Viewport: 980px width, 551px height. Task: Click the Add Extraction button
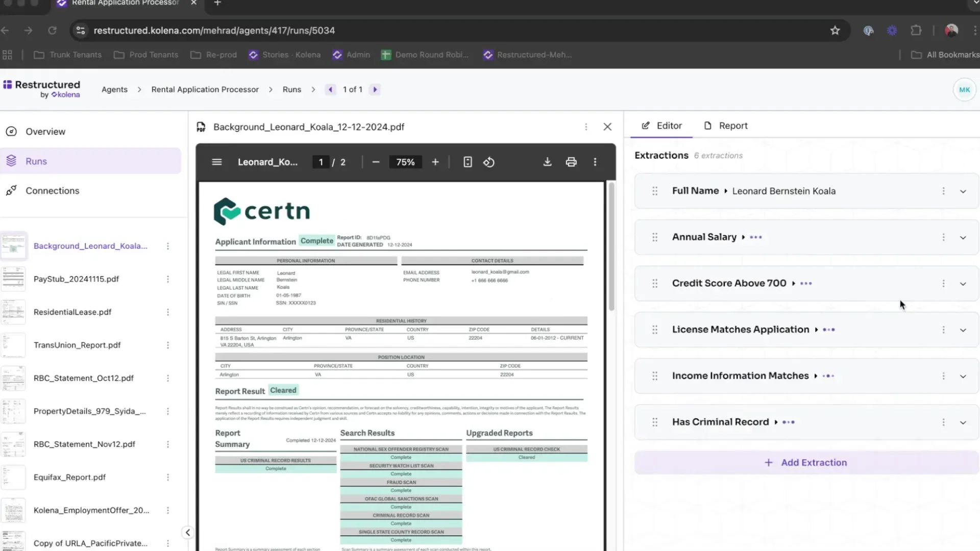806,462
